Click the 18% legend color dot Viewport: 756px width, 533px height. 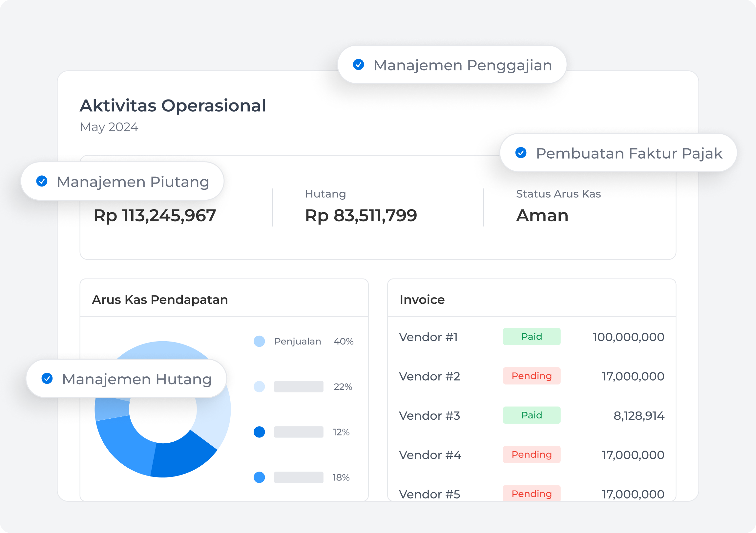259,477
